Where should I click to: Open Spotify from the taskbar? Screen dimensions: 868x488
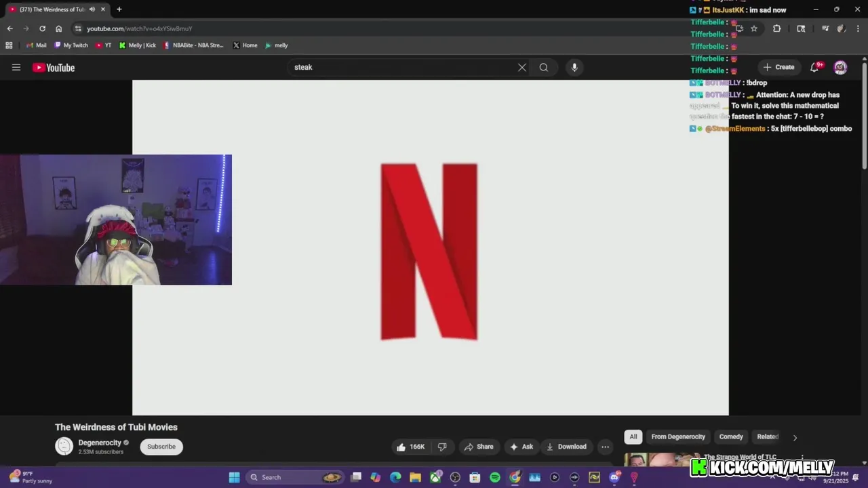coord(495,477)
